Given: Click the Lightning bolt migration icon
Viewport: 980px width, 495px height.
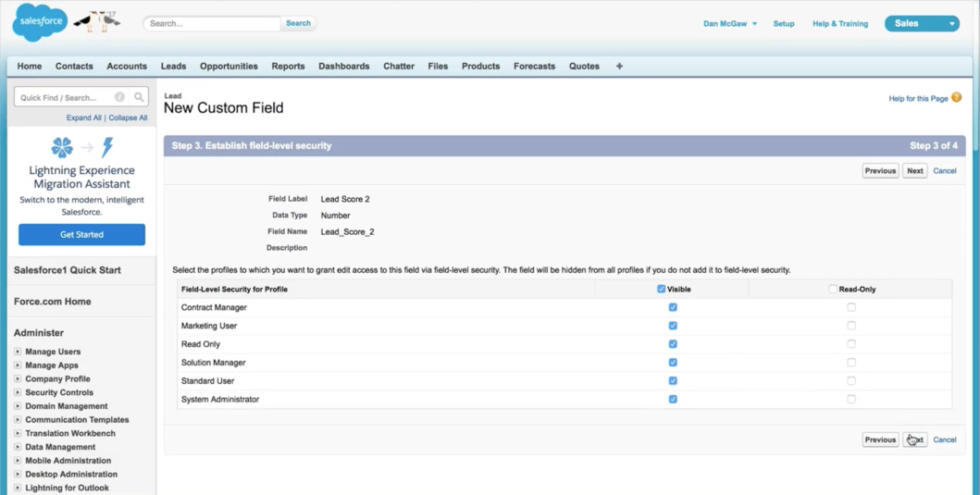Looking at the screenshot, I should [107, 147].
